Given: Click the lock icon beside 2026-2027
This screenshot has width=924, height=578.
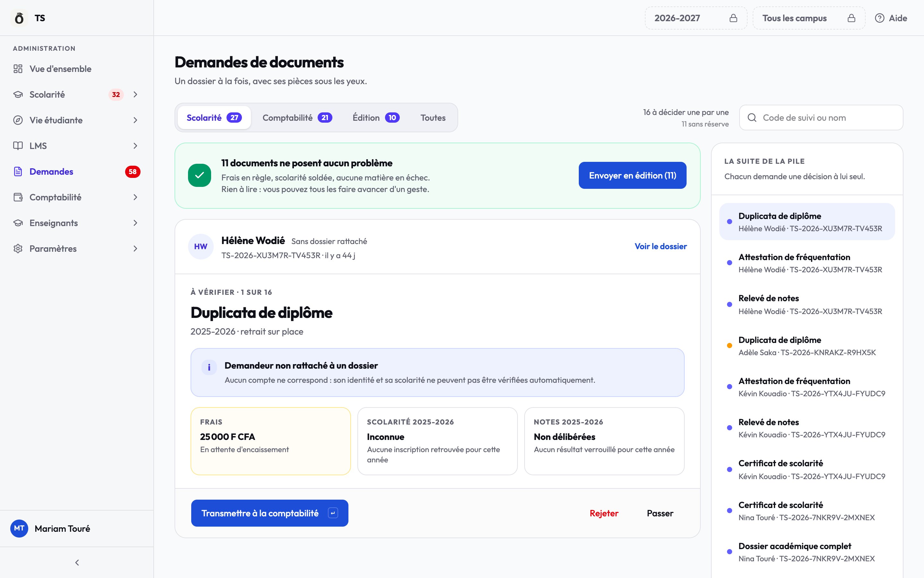Looking at the screenshot, I should coord(733,18).
